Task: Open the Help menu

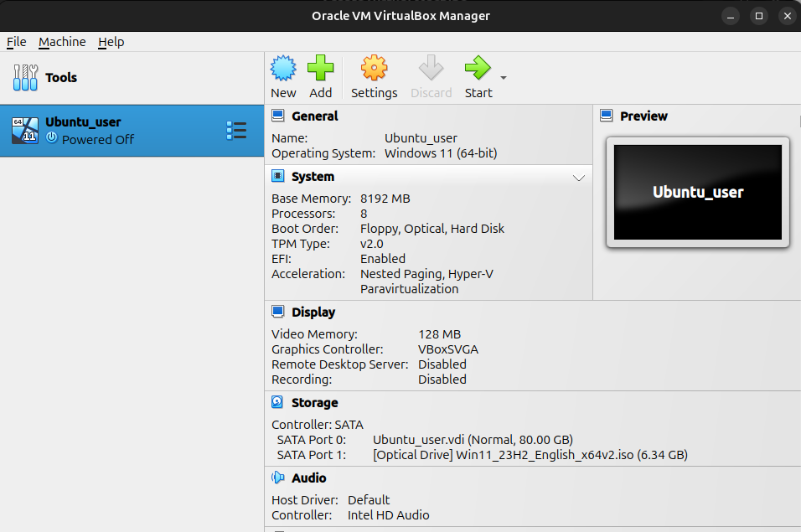Action: pyautogui.click(x=111, y=42)
